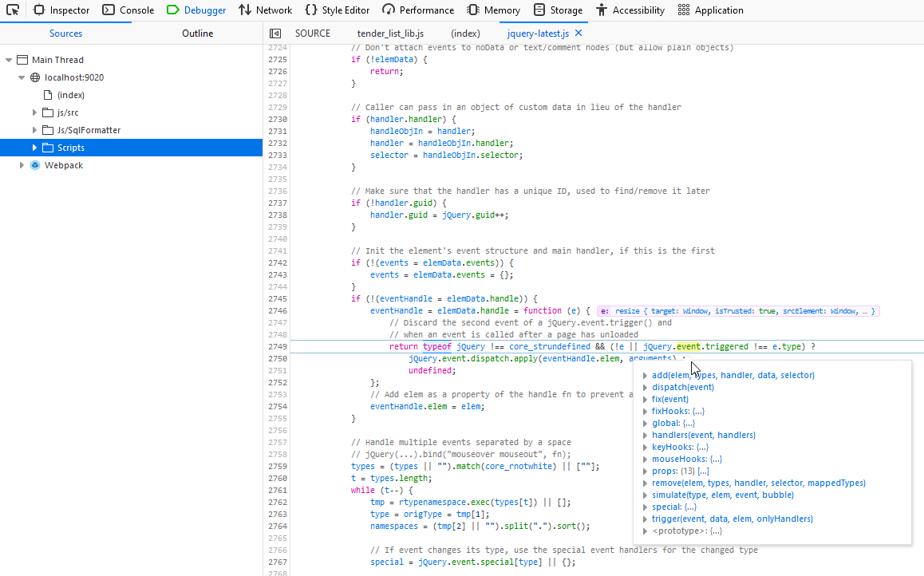
Task: Open the Accessibility panel
Action: (630, 10)
